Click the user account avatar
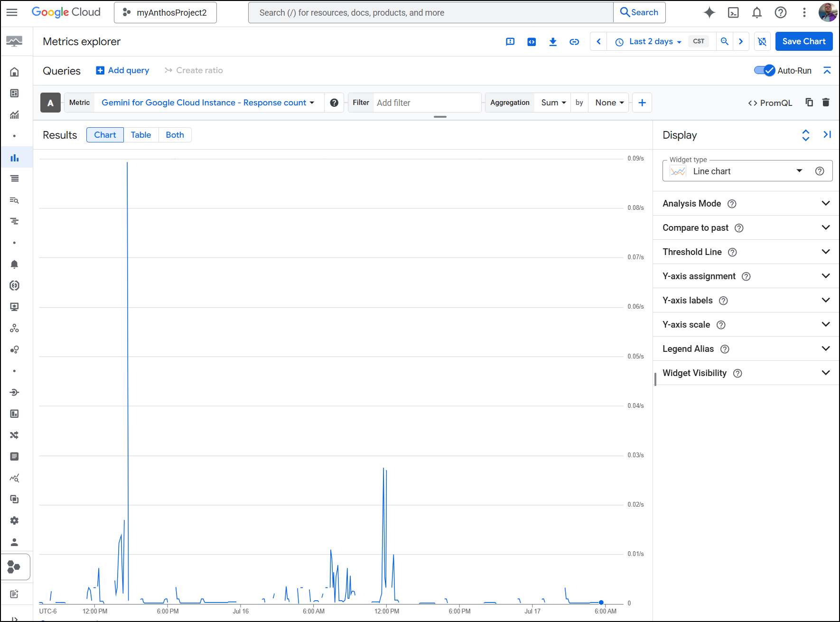 click(828, 12)
